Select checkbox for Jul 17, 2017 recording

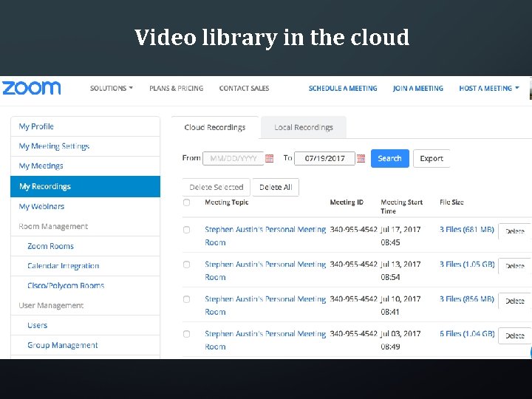(x=187, y=230)
